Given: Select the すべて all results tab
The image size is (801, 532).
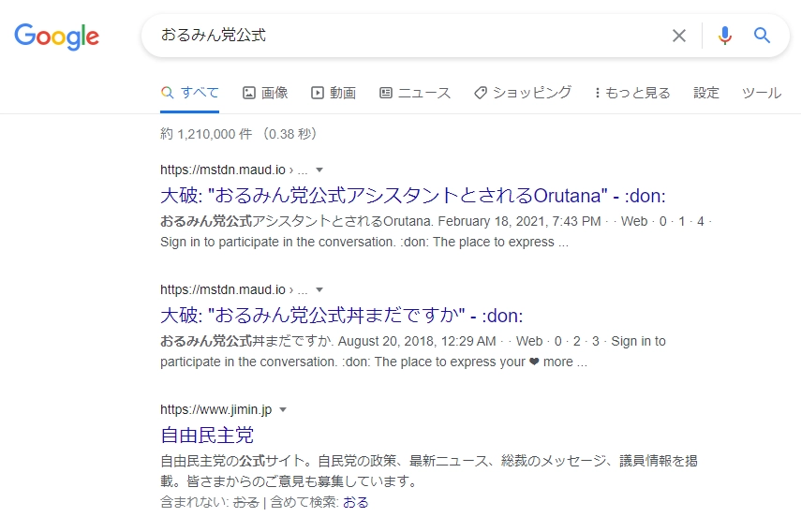Looking at the screenshot, I should (190, 93).
